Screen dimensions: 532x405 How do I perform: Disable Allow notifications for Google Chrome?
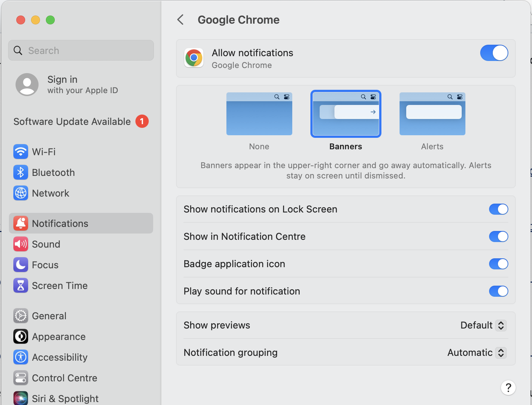pos(494,53)
